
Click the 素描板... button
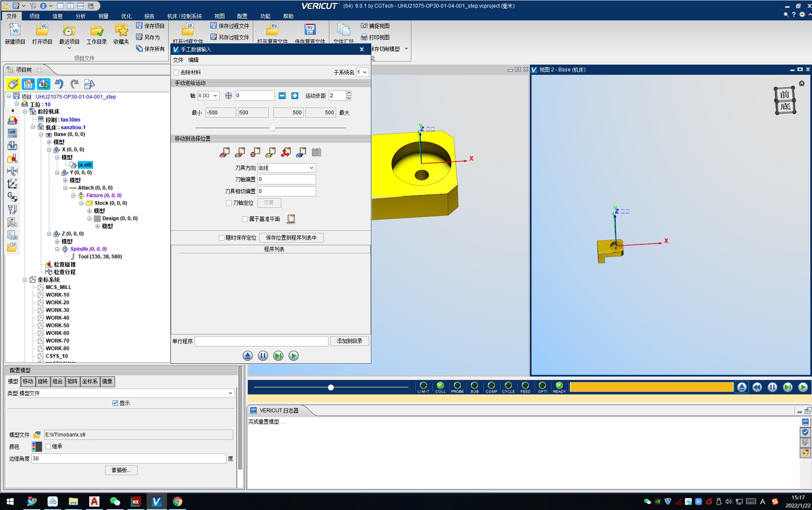click(x=121, y=470)
